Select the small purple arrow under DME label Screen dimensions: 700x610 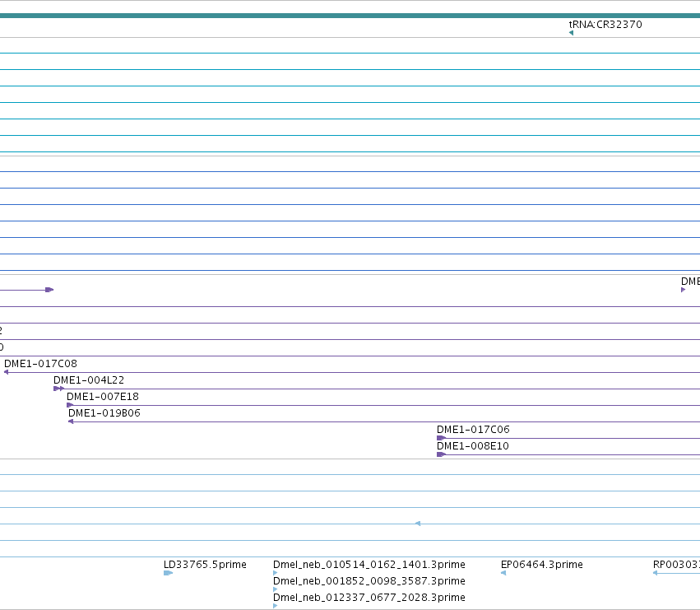tap(683, 290)
